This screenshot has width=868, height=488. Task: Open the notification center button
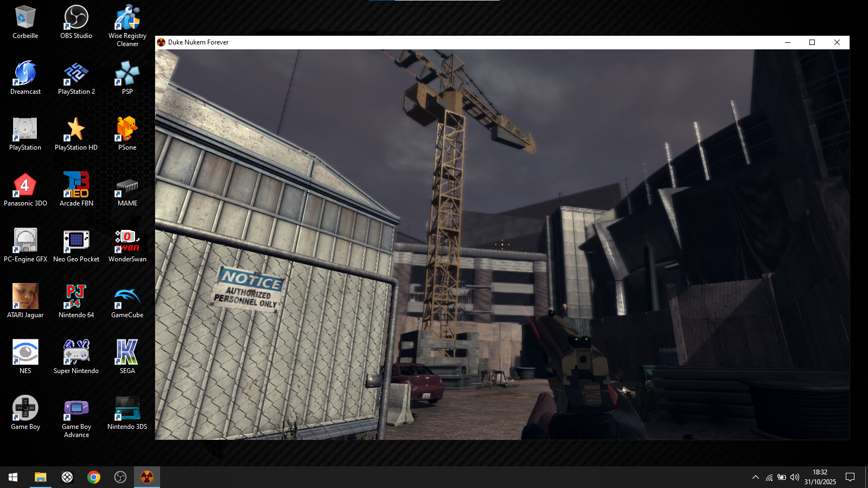click(850, 477)
